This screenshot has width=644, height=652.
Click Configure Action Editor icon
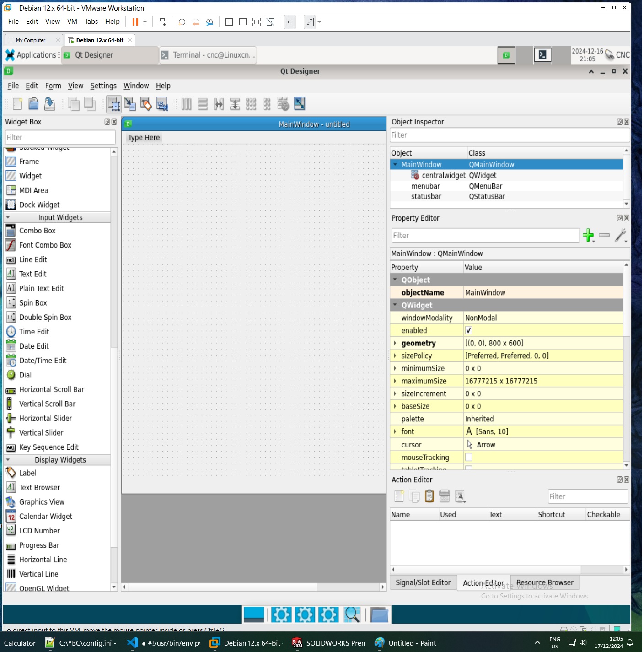(x=460, y=496)
